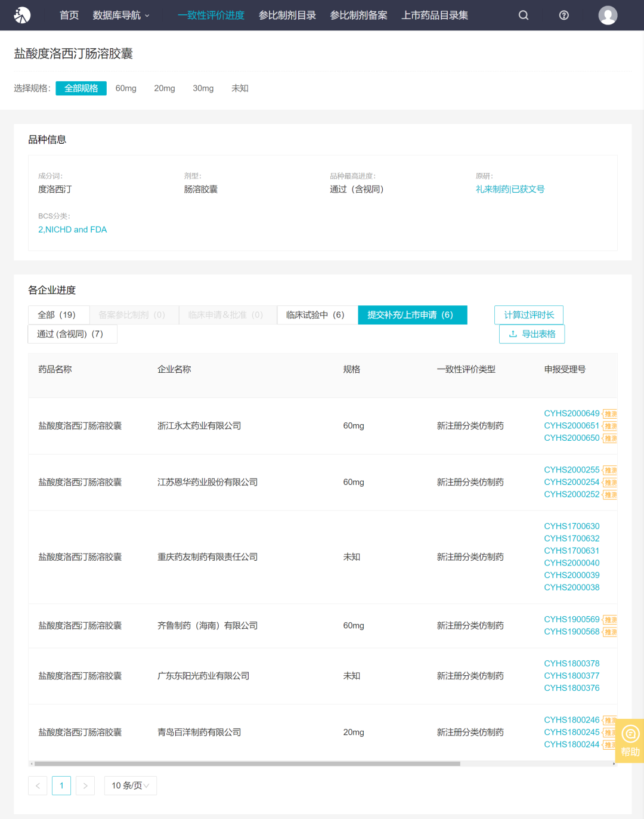Open application number CYHS1900569
This screenshot has height=819, width=644.
(x=572, y=619)
